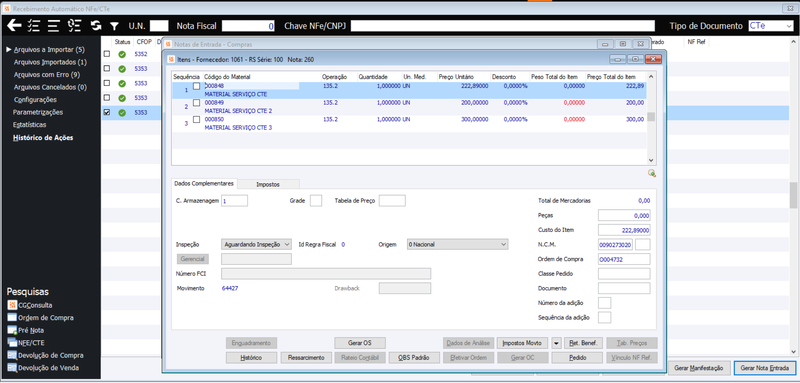Viewport: 800px width, 383px height.
Task: Click the Gerar Nota Entrada button
Action: [x=764, y=368]
